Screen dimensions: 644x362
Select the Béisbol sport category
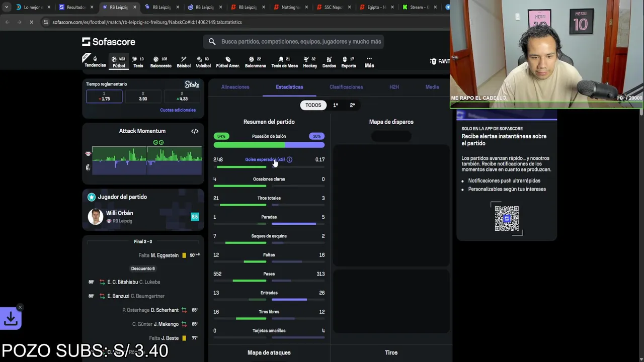184,62
